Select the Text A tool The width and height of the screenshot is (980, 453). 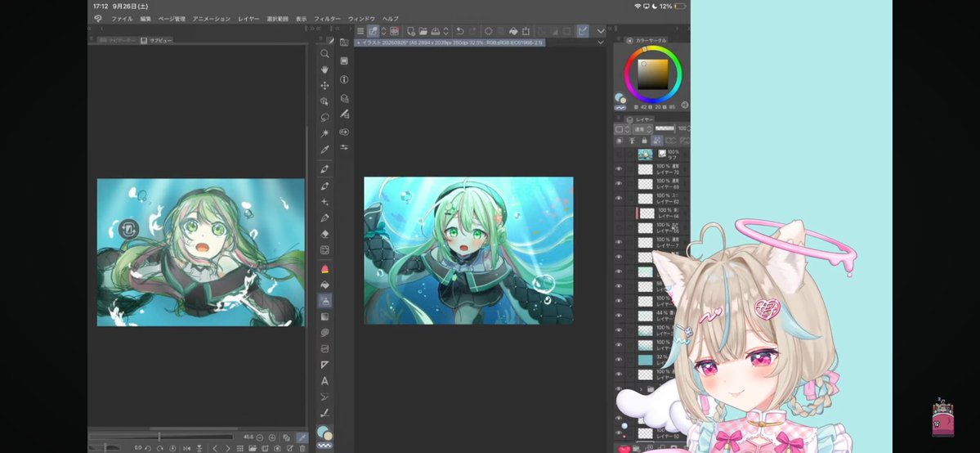(325, 380)
